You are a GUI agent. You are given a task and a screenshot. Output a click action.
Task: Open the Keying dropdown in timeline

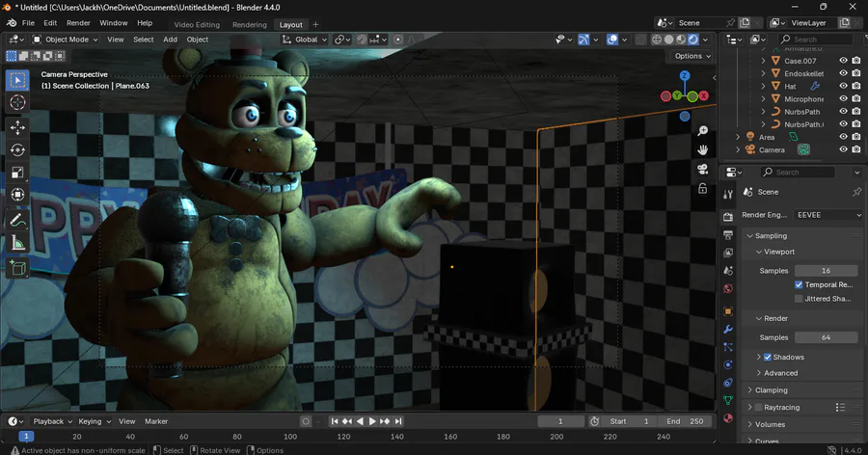pos(95,421)
